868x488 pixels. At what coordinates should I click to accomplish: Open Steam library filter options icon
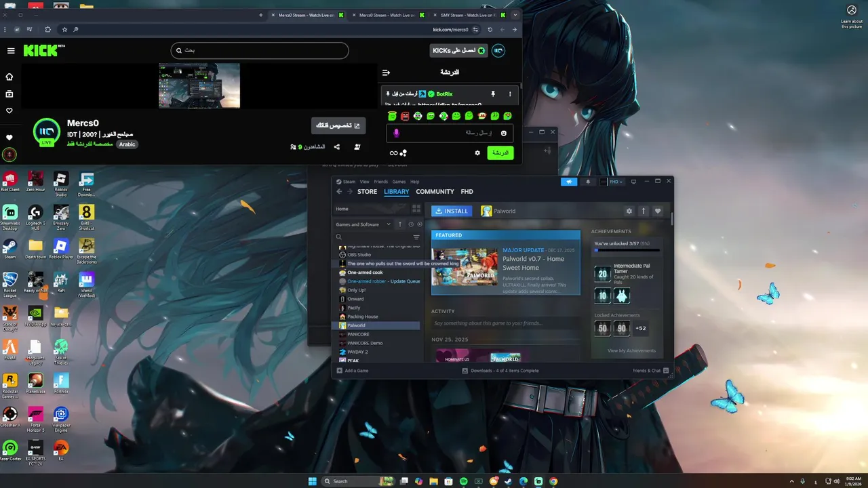coord(416,237)
